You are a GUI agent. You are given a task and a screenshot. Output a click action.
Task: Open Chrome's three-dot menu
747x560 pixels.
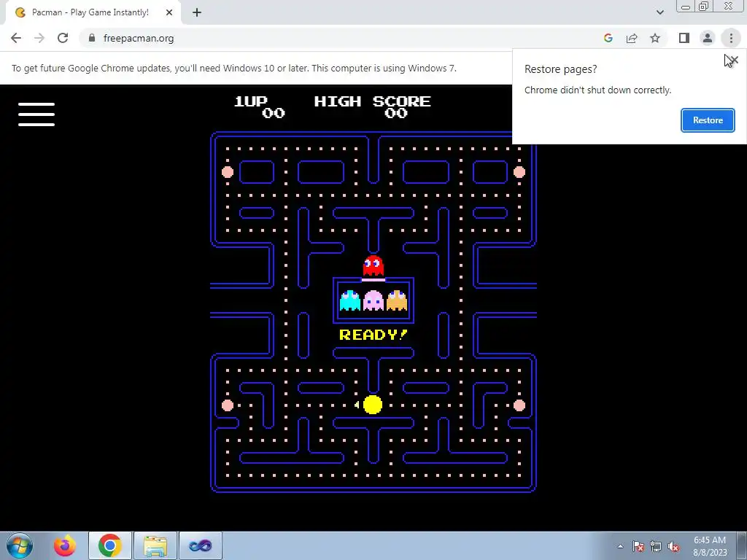pos(731,38)
